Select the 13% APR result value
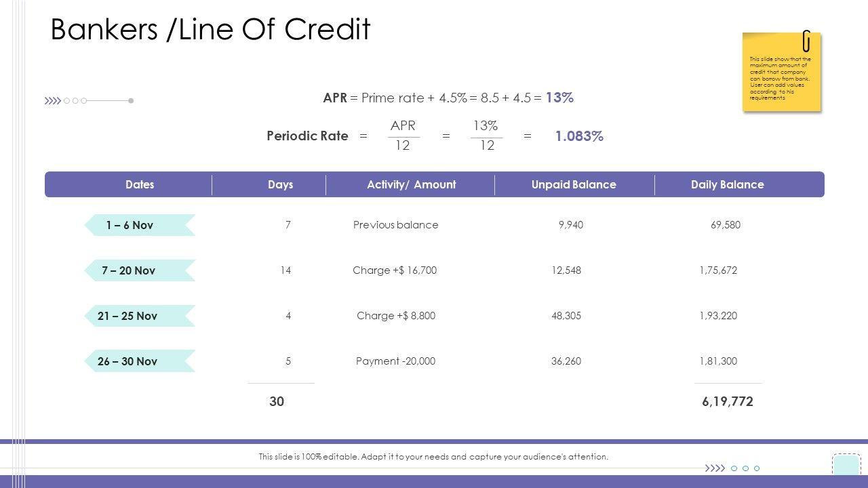 pyautogui.click(x=559, y=98)
